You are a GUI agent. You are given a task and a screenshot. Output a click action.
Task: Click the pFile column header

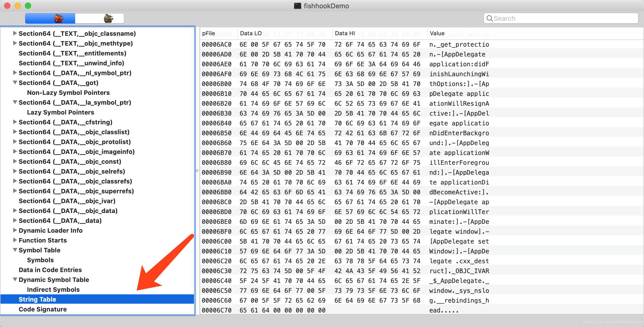click(x=209, y=33)
